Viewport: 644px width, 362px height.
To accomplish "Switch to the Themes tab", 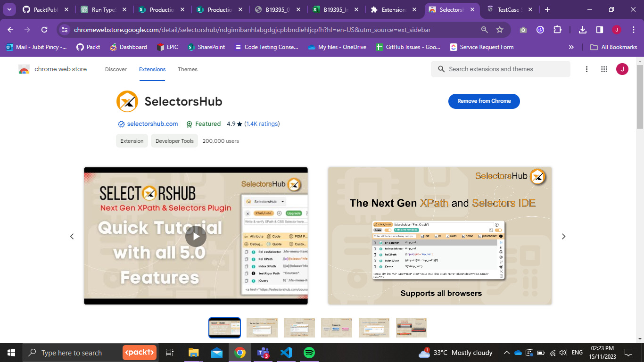I will (188, 69).
